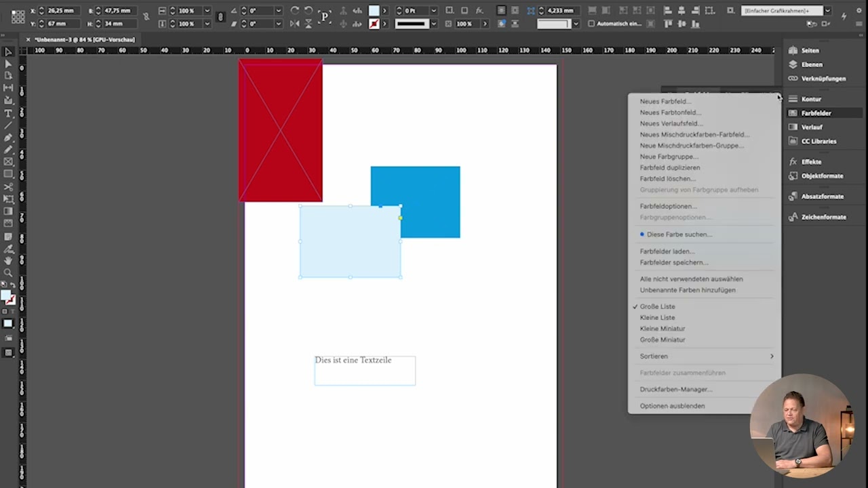
Task: Click the stroke color swatch in control bar
Action: click(374, 24)
